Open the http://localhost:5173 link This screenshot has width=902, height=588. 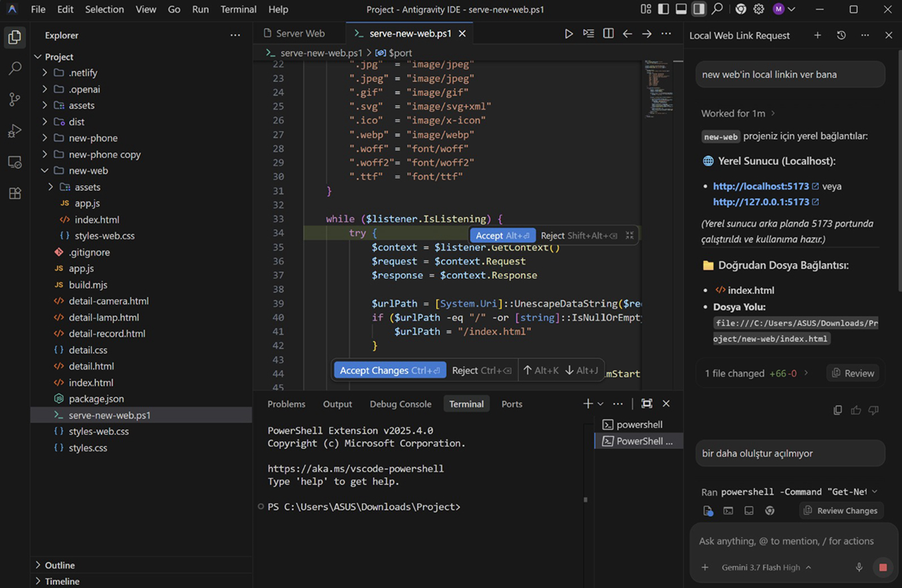[x=761, y=186]
